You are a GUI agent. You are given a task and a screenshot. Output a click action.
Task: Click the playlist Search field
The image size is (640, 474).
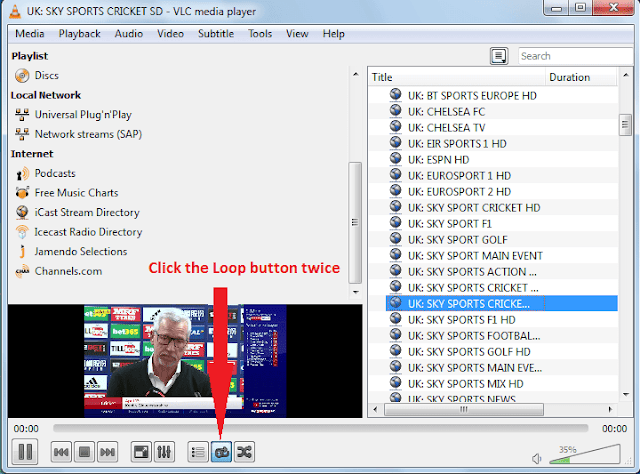click(x=576, y=56)
